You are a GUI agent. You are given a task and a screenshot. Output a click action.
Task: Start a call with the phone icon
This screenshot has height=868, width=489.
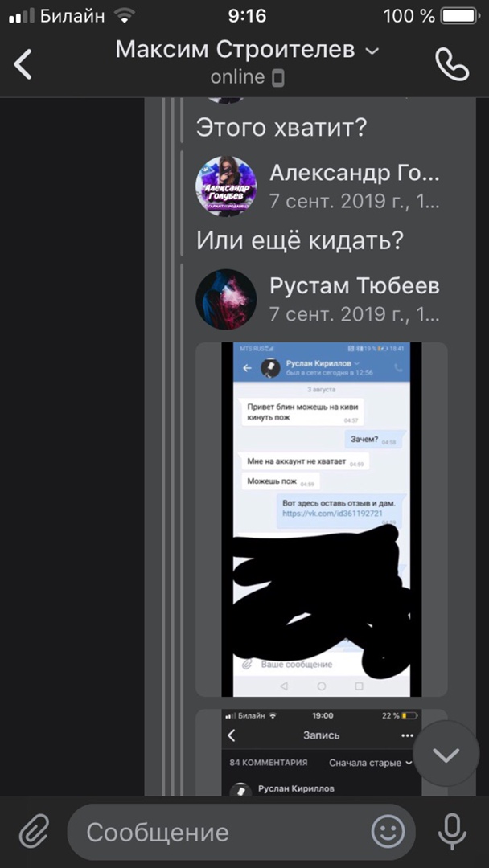pos(452,64)
